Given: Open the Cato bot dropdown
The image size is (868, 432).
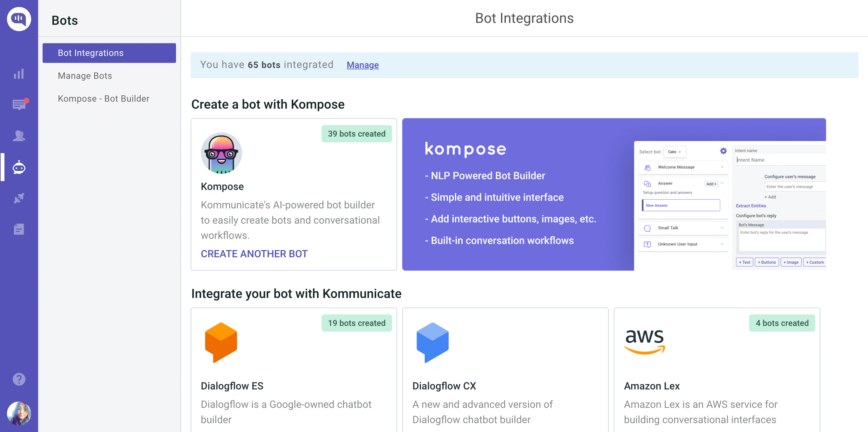Looking at the screenshot, I should 674,152.
